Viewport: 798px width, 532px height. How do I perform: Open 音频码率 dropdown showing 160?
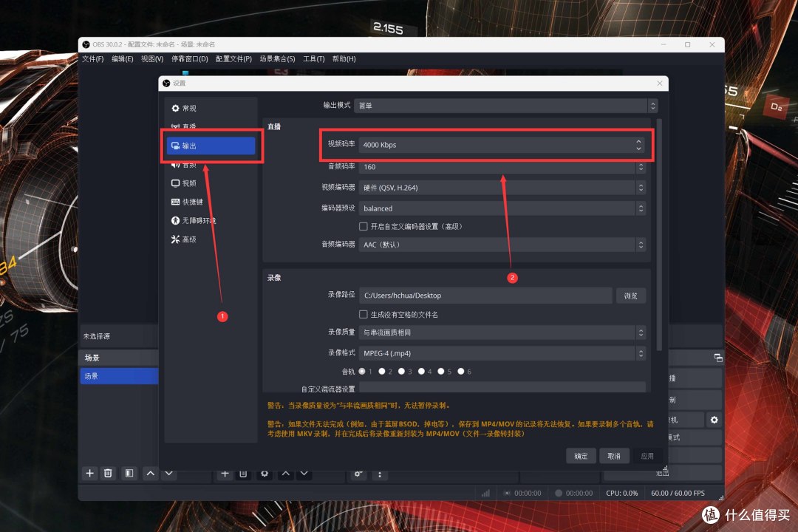[x=502, y=167]
